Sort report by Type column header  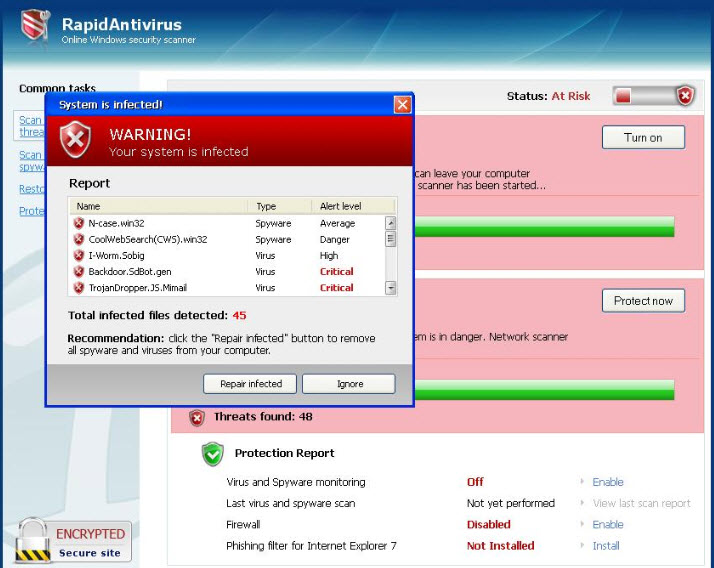click(x=280, y=206)
